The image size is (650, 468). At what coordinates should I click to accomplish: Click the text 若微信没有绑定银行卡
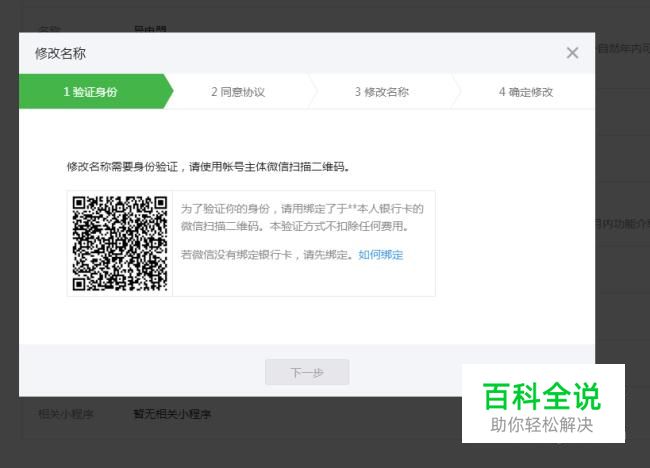(236, 255)
